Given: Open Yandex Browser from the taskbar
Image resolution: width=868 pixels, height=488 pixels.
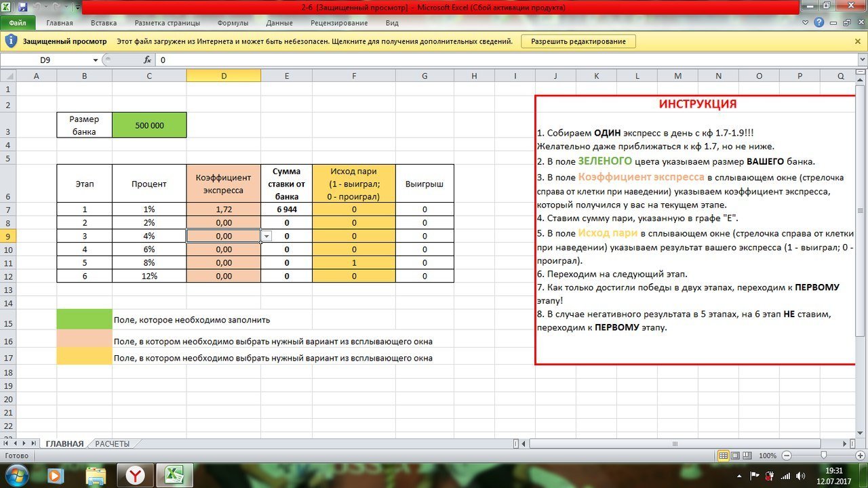Looking at the screenshot, I should (136, 474).
